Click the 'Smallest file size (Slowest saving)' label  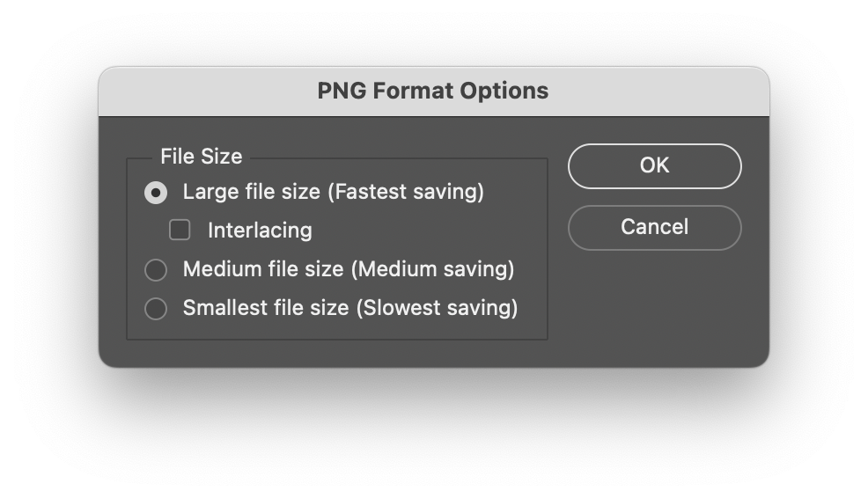[x=350, y=308]
